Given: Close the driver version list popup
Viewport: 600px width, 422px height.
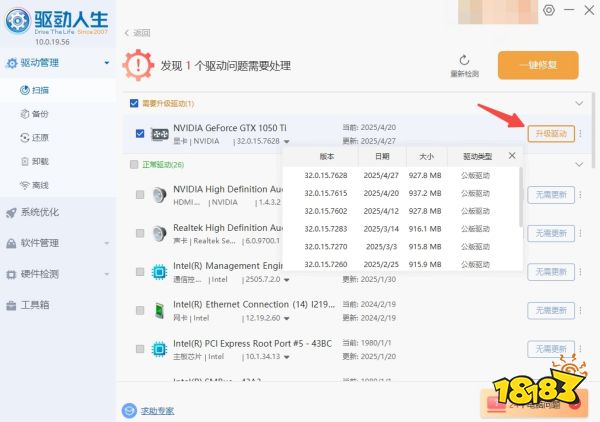Looking at the screenshot, I should pyautogui.click(x=512, y=155).
